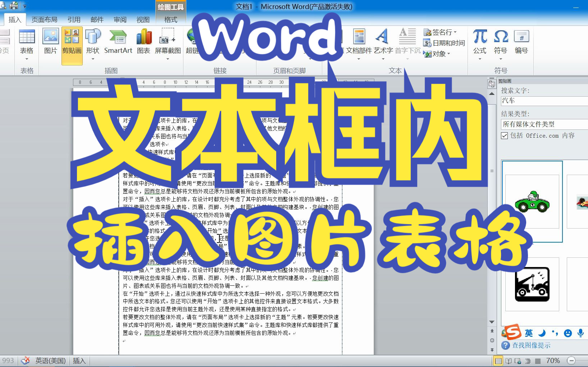This screenshot has width=588, height=367.
Task: Open the 视图 ribbon tab
Action: 143,20
